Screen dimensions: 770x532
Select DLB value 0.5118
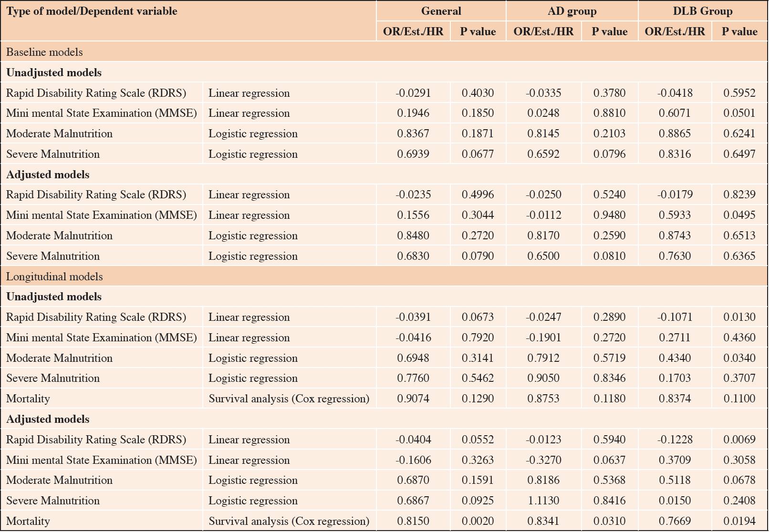click(675, 480)
